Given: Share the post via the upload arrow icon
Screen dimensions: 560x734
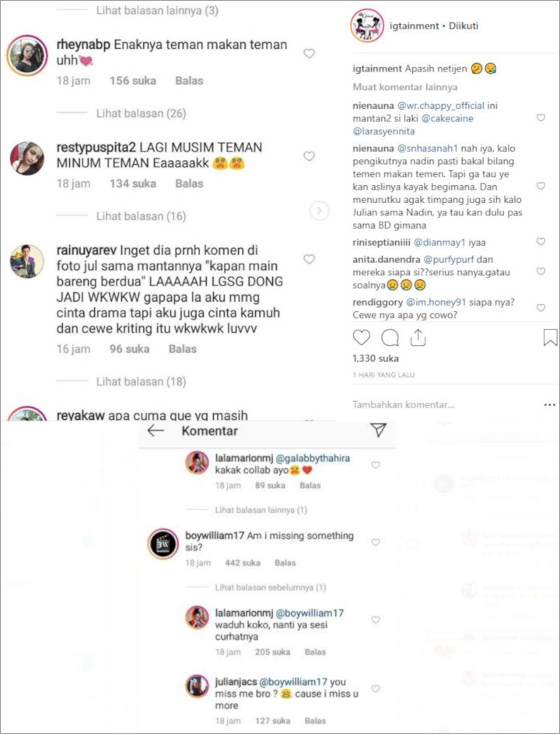Looking at the screenshot, I should (418, 337).
